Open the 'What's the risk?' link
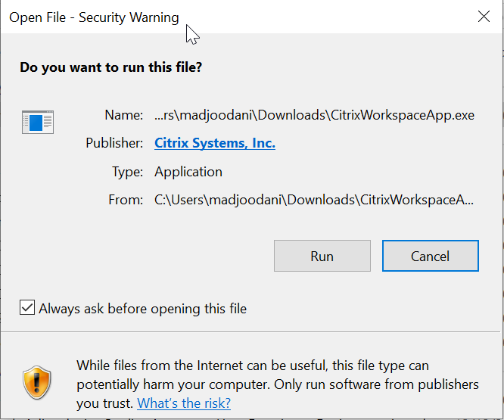The height and width of the screenshot is (420, 504). (x=184, y=403)
